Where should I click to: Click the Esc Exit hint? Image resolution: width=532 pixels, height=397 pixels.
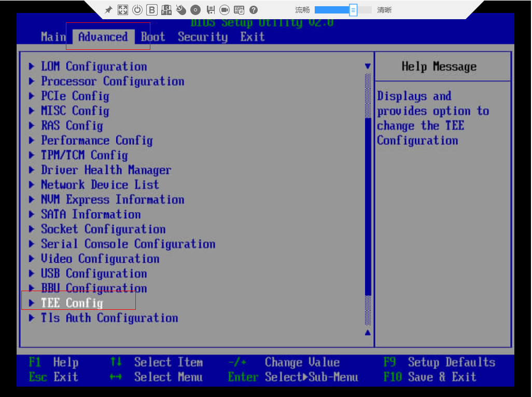coord(53,377)
